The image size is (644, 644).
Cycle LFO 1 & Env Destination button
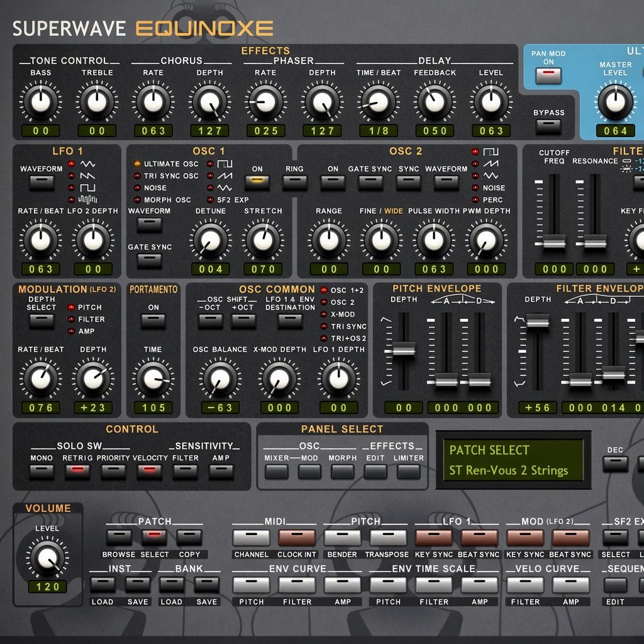coord(290,321)
